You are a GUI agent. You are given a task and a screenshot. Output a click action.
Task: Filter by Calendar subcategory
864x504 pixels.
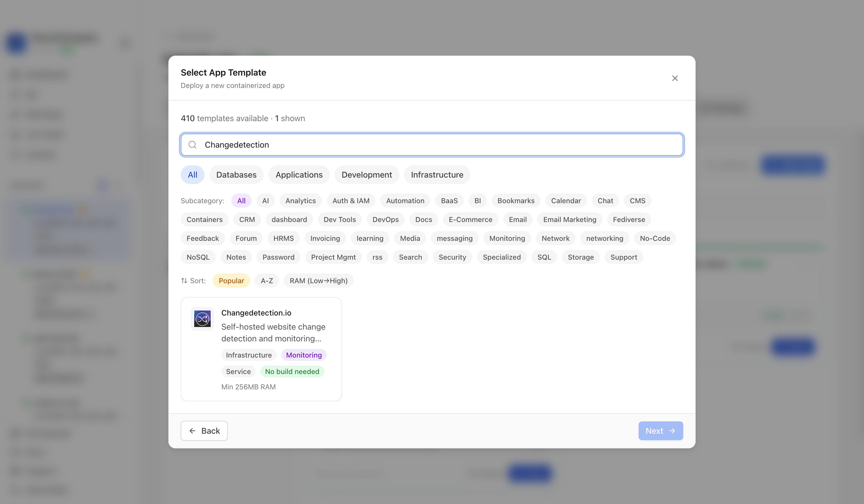click(x=566, y=201)
